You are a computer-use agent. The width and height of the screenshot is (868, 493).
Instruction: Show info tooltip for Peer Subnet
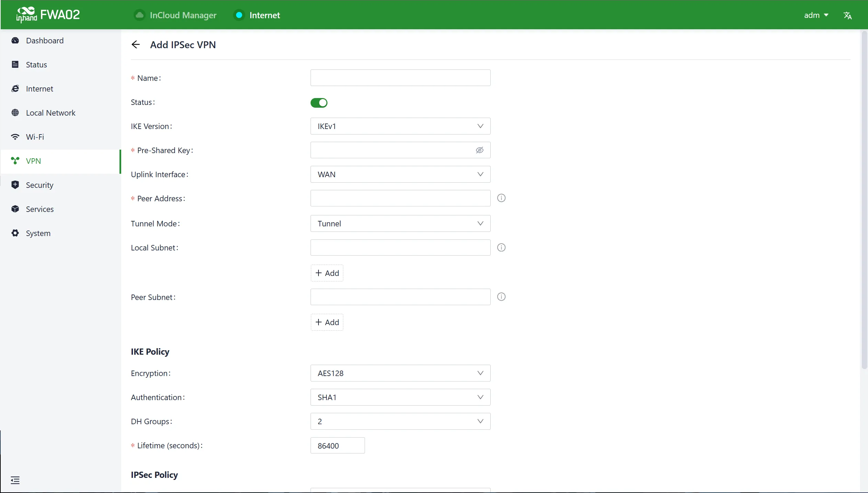[501, 297]
